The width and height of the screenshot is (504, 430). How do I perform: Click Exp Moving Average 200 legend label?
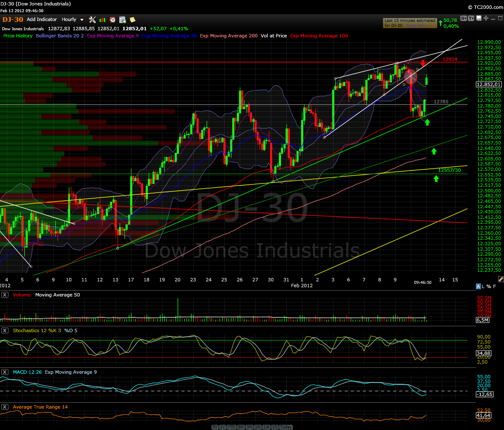tap(229, 36)
